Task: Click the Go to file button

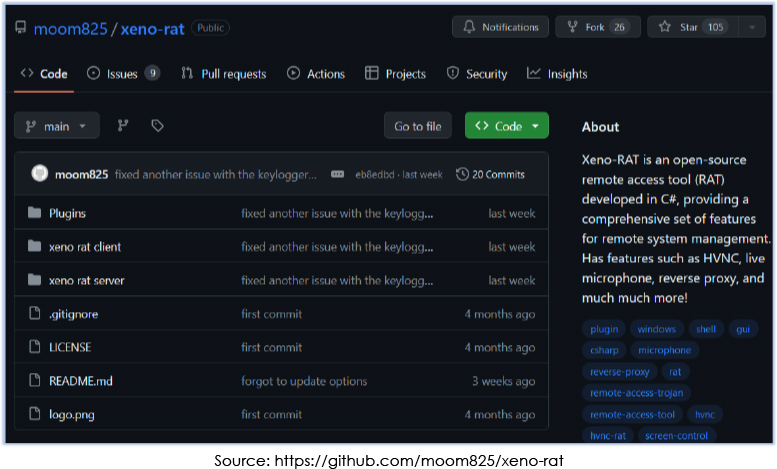Action: (418, 126)
